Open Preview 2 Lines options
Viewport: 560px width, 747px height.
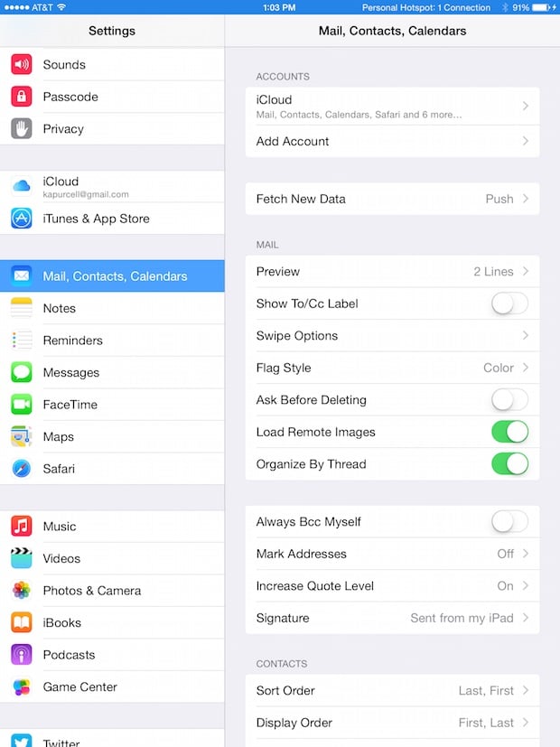[392, 272]
